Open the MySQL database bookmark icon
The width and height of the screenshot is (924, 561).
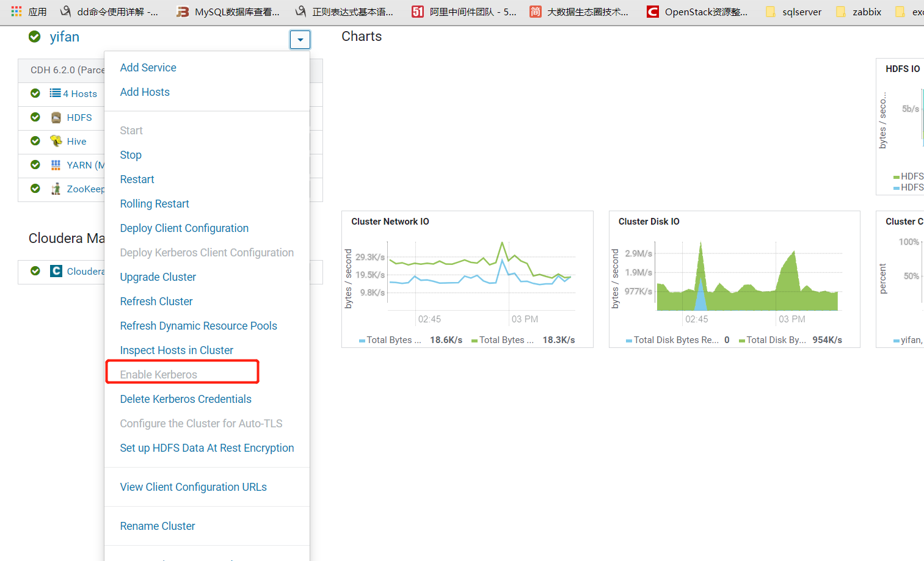point(182,12)
